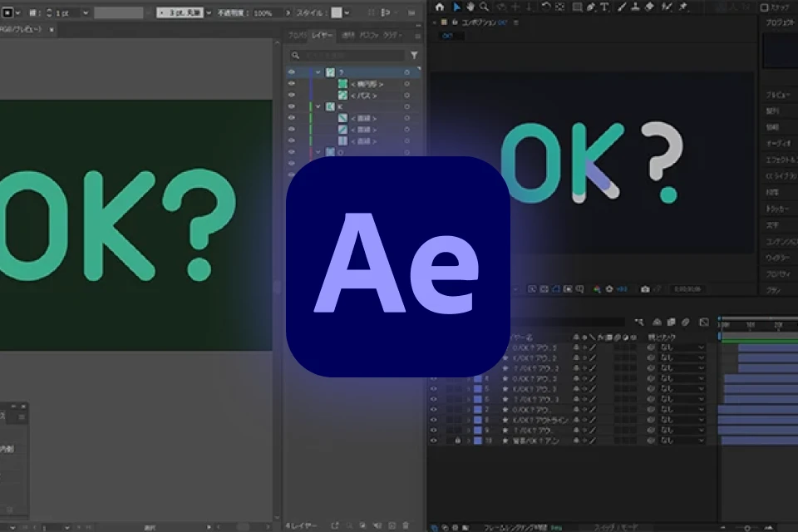Image resolution: width=798 pixels, height=532 pixels.
Task: Switch to the Properties tab in Illustrator panel
Action: [x=298, y=35]
